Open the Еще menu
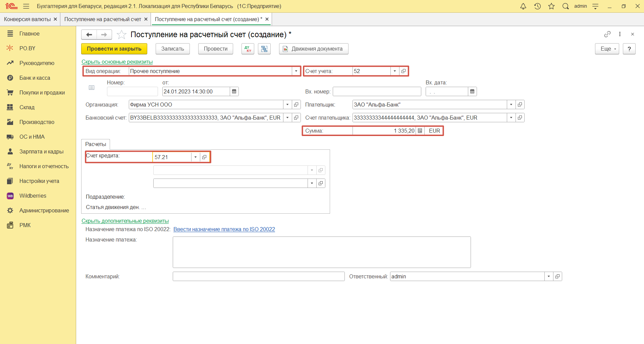Image resolution: width=644 pixels, height=344 pixels. [607, 49]
